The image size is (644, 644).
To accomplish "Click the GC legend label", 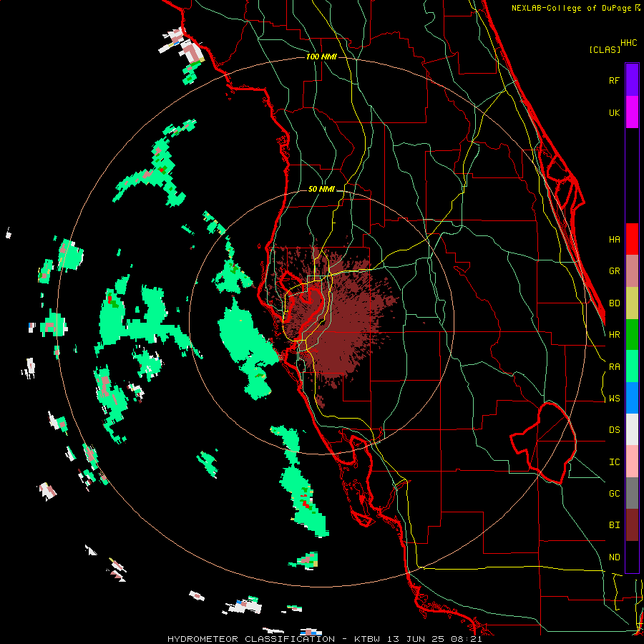I will click(x=614, y=494).
